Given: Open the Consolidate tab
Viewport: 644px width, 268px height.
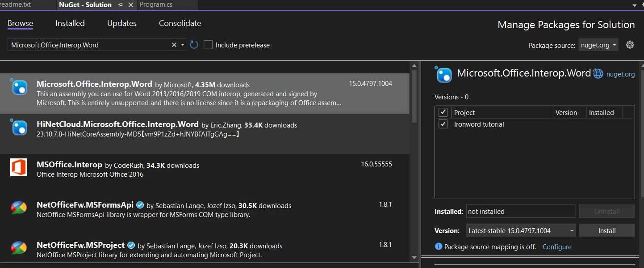Looking at the screenshot, I should pos(180,23).
